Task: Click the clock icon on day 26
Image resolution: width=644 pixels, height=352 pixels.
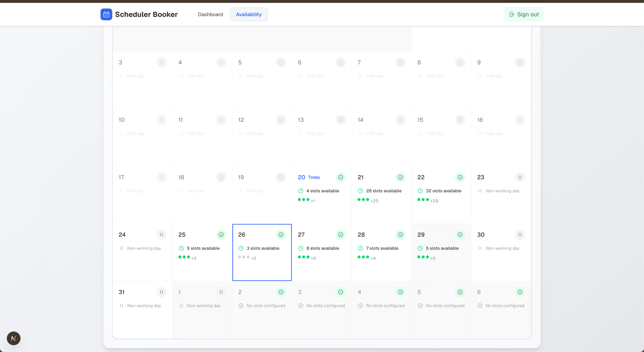Action: [x=241, y=248]
